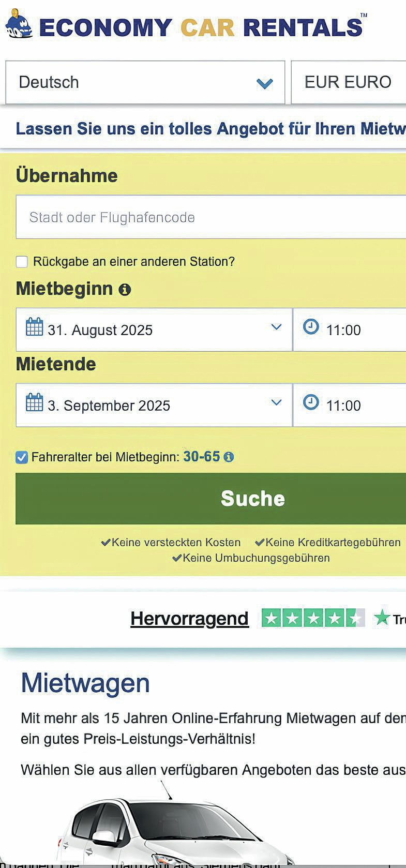This screenshot has width=406, height=868.
Task: Click the five-star Trustpilot rating bar
Action: tap(313, 618)
